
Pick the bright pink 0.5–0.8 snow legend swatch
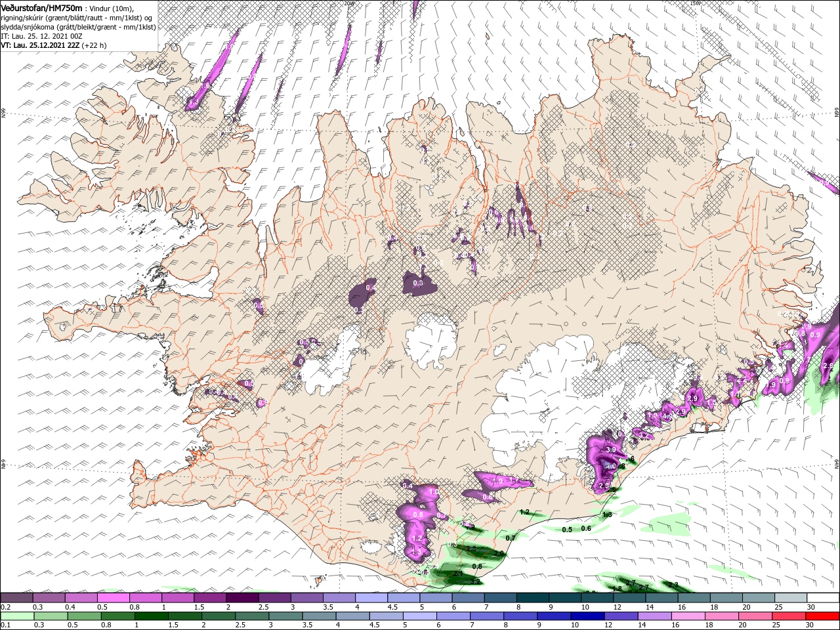point(113,598)
